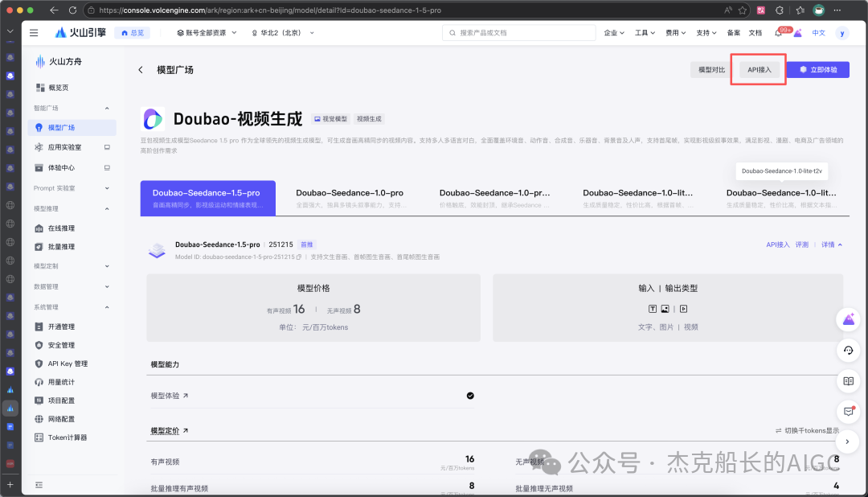868x497 pixels.
Task: Open 模型体验 external link
Action: pyautogui.click(x=170, y=396)
